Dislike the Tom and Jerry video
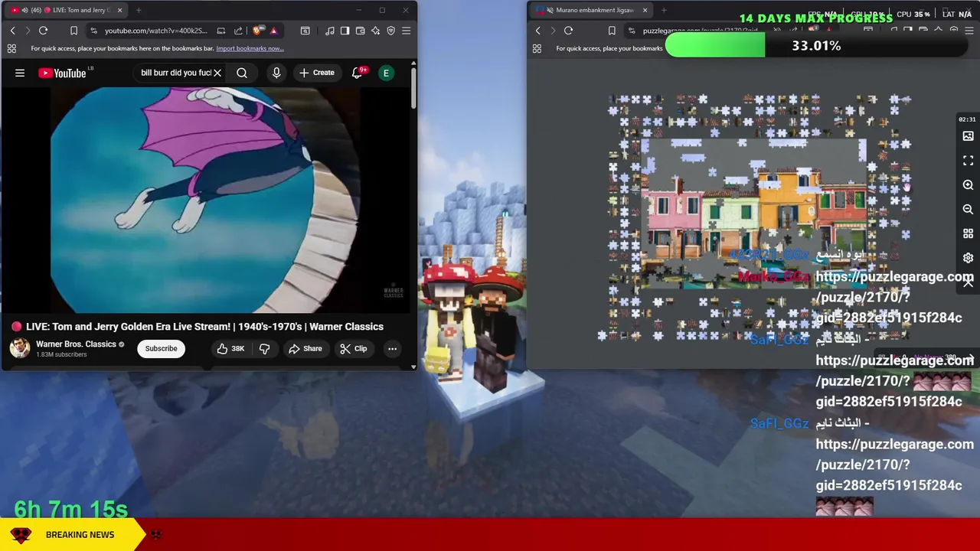Image resolution: width=980 pixels, height=551 pixels. [264, 349]
